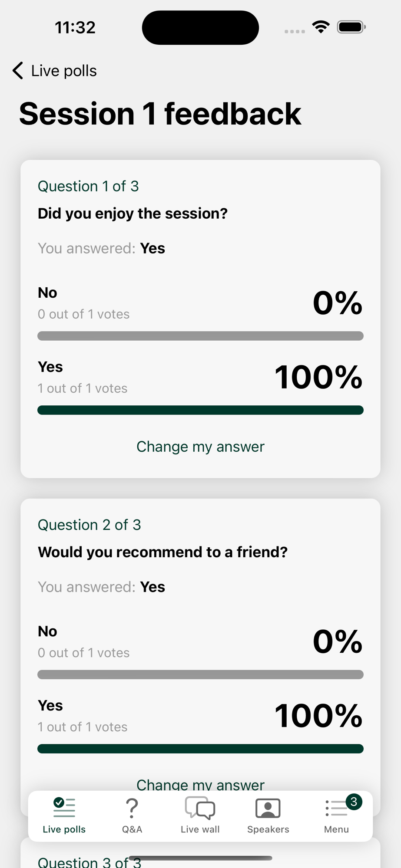Tap the 'Would you recommend to a friend?' question
The width and height of the screenshot is (401, 868).
(162, 552)
